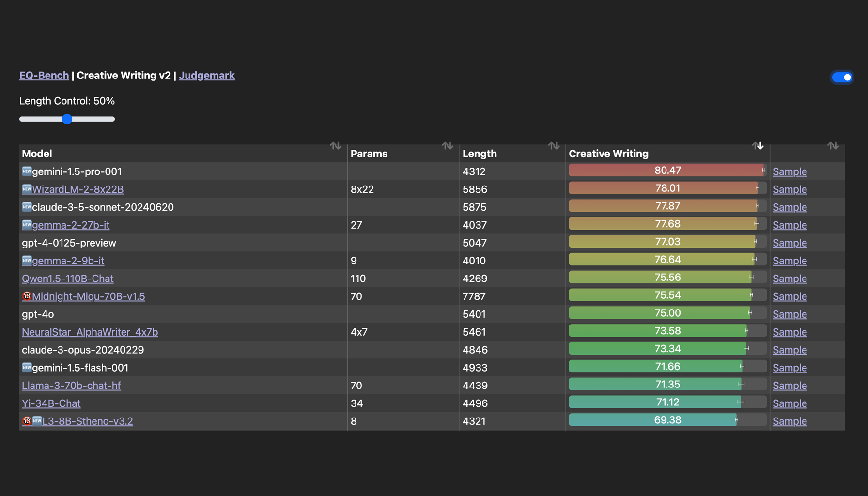This screenshot has height=496, width=868.
Task: Click length value 4312
Action: tap(474, 171)
